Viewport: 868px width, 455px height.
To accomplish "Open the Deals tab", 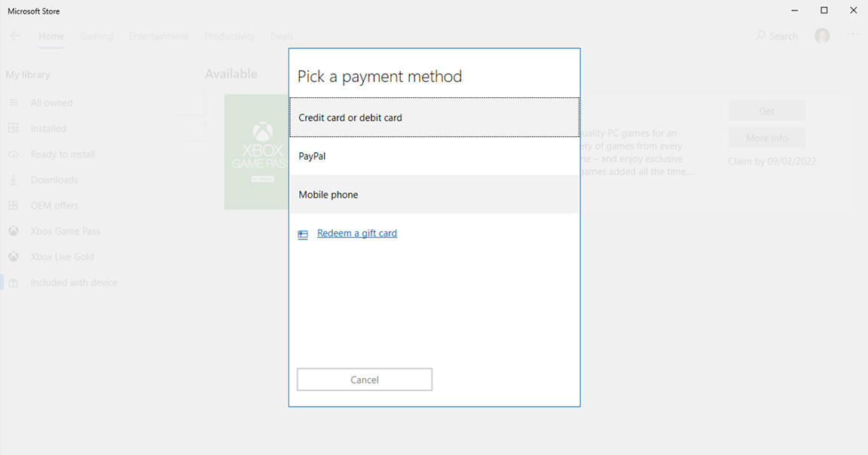I will 282,36.
